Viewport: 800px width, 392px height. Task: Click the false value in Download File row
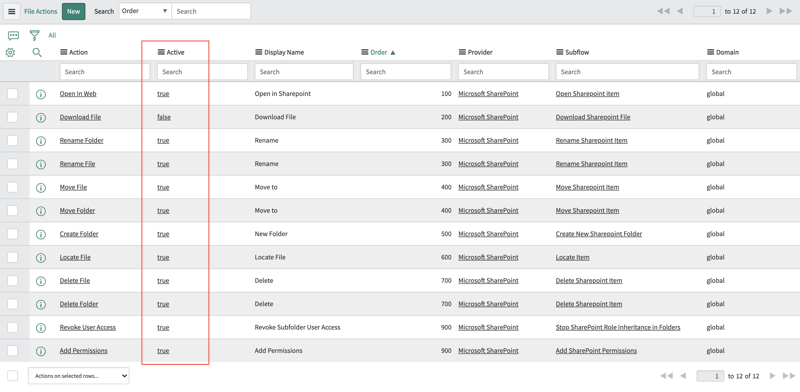[x=164, y=117]
